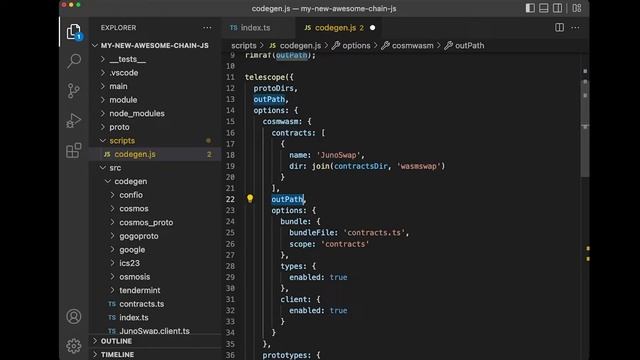
Task: Open Customize Layout icon in title bar
Action: (x=577, y=8)
